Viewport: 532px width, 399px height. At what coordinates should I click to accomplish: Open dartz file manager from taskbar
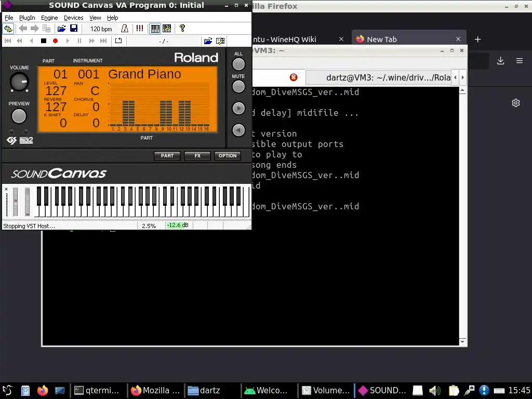(204, 391)
